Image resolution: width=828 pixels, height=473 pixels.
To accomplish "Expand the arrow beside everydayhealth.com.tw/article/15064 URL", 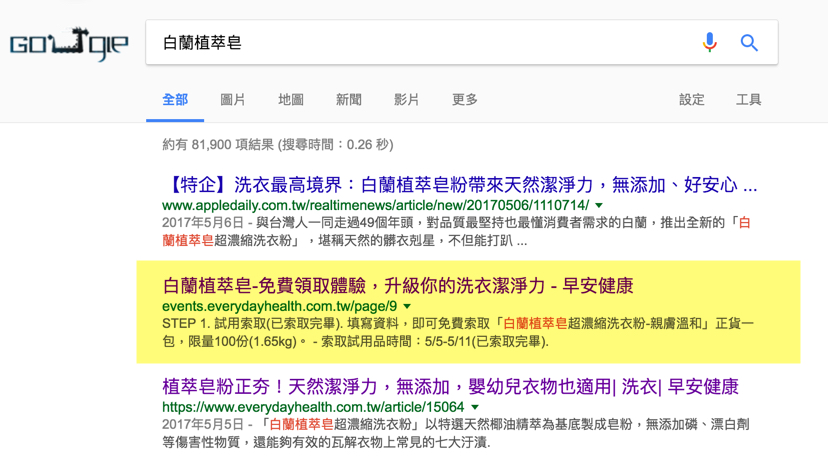I will (x=475, y=408).
